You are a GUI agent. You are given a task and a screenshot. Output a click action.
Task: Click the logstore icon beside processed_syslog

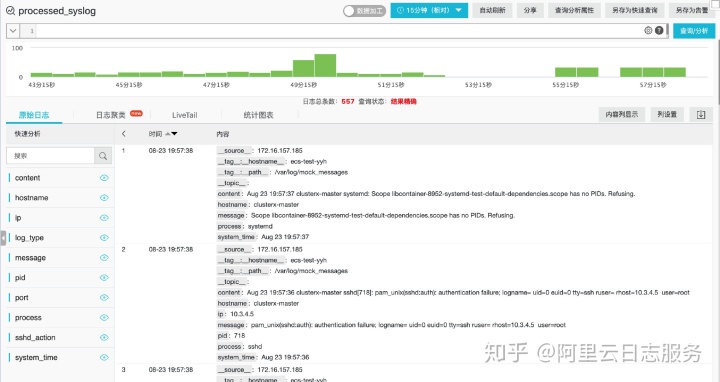click(x=10, y=11)
